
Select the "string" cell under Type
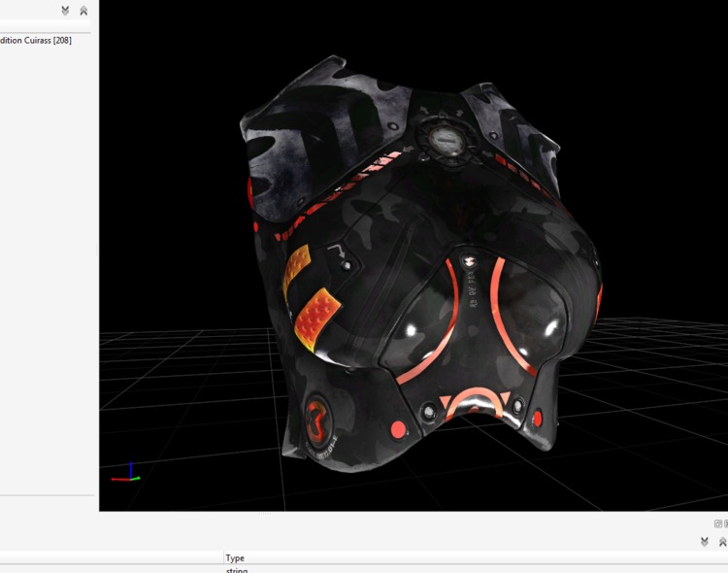476,570
